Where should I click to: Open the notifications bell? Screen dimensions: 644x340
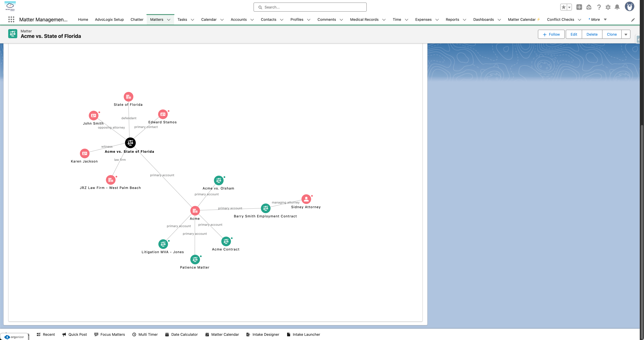pos(617,7)
